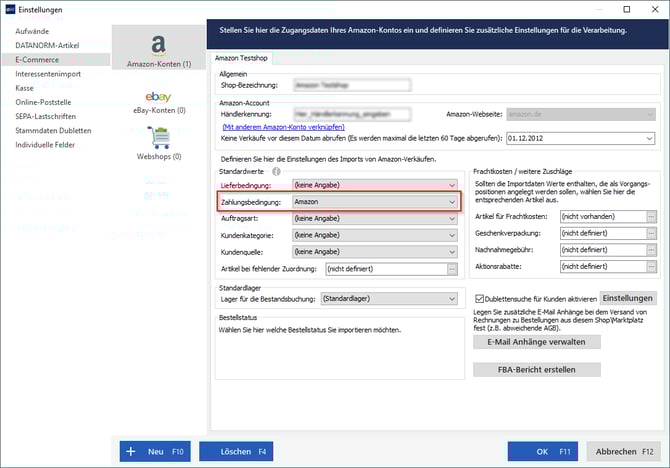The image size is (670, 468).
Task: Click the plus icon on Neu button
Action: tap(131, 451)
